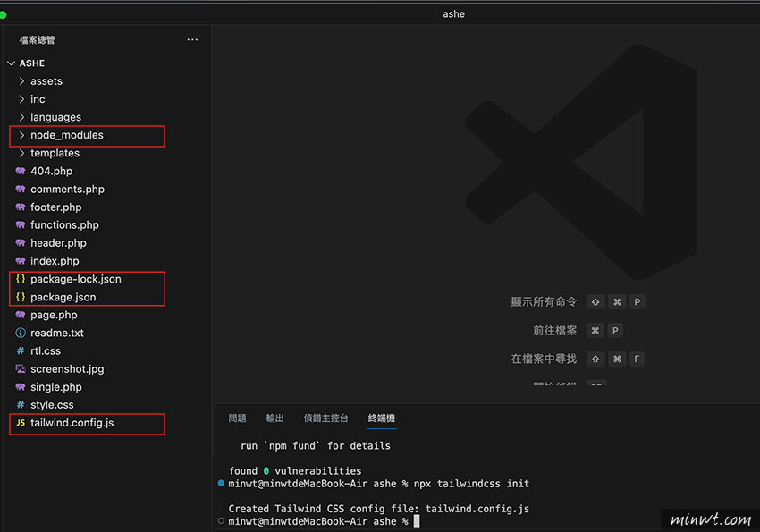The image size is (760, 532).
Task: Click the JSON braces icon beside package-lock.json
Action: 21,279
